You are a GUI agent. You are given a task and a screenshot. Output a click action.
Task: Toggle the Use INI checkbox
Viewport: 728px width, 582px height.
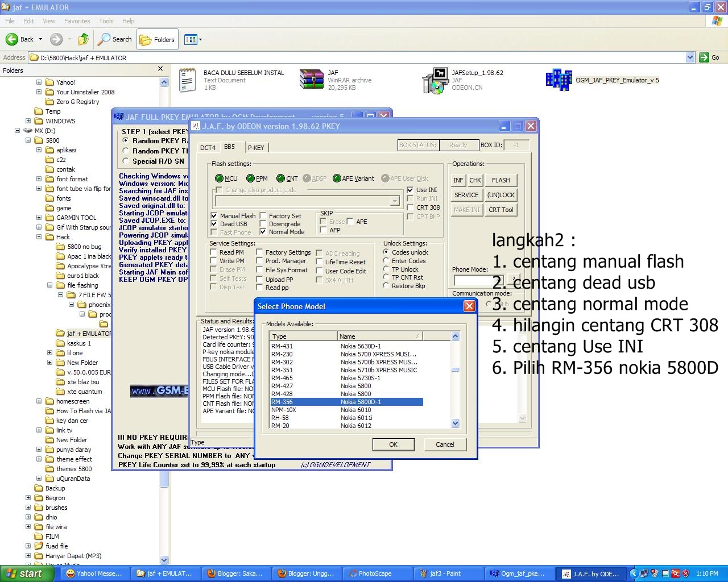click(410, 190)
